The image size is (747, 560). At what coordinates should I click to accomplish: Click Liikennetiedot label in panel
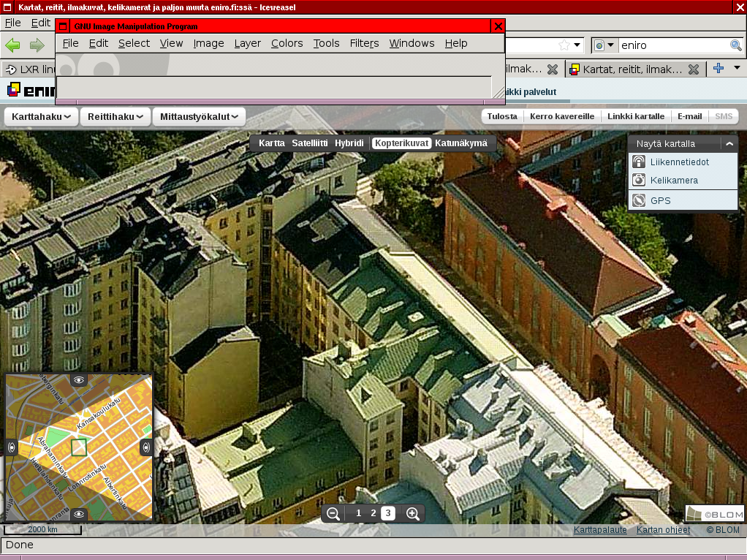tap(679, 162)
